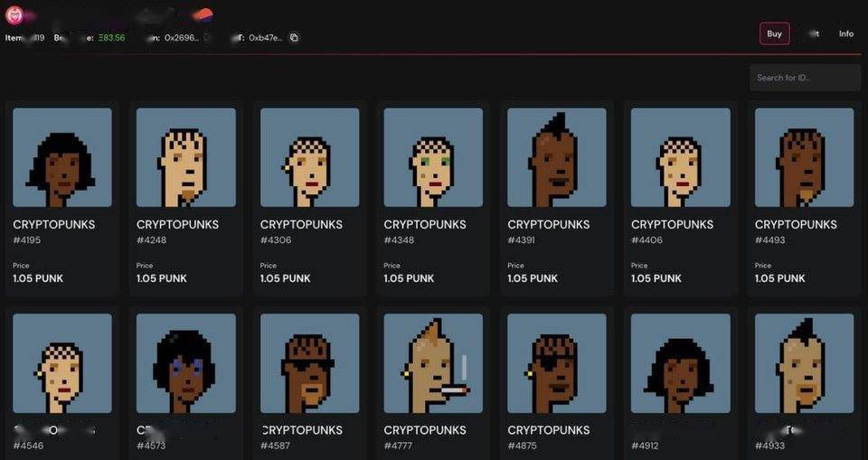Click the #4248 ID label

[151, 239]
